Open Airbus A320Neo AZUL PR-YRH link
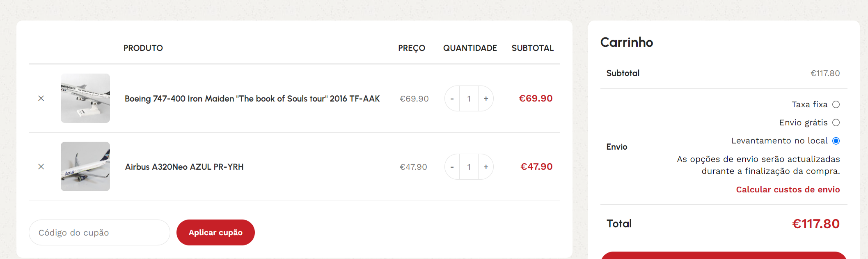This screenshot has height=259, width=868. click(x=184, y=167)
